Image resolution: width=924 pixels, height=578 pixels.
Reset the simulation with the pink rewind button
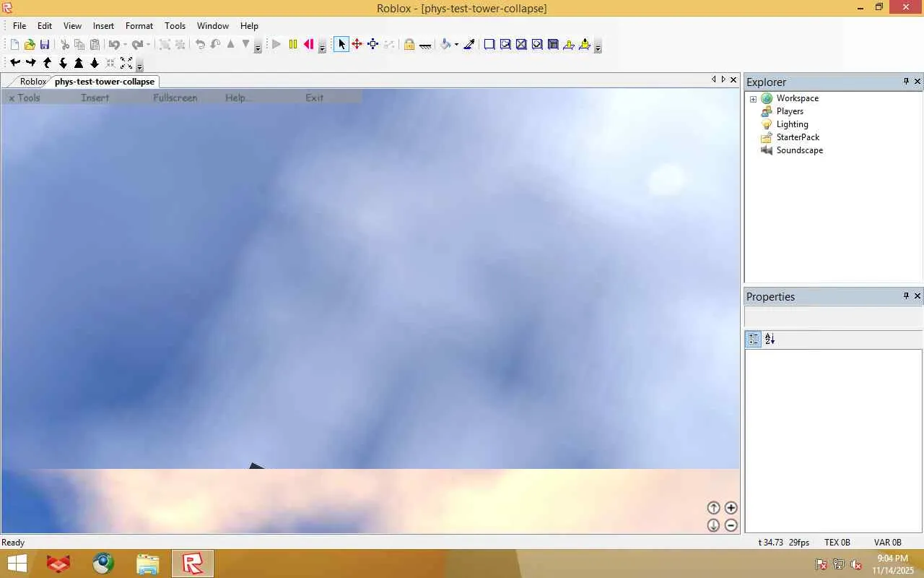point(308,45)
